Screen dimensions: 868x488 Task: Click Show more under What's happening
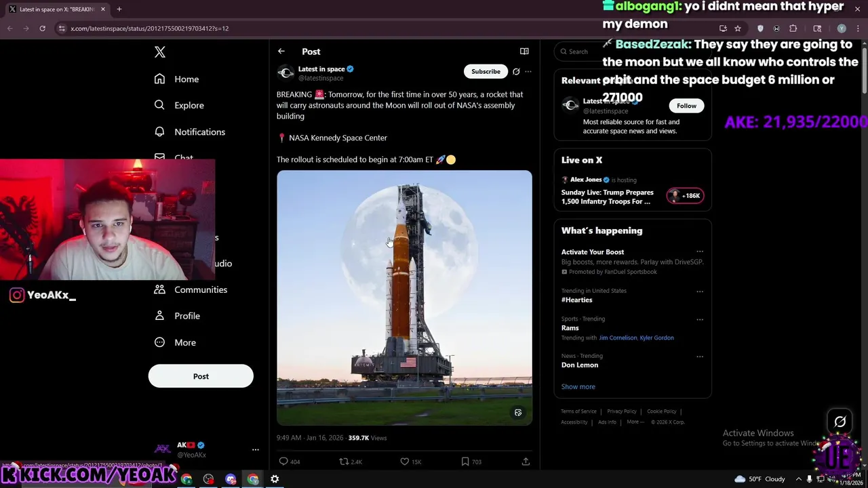click(578, 386)
